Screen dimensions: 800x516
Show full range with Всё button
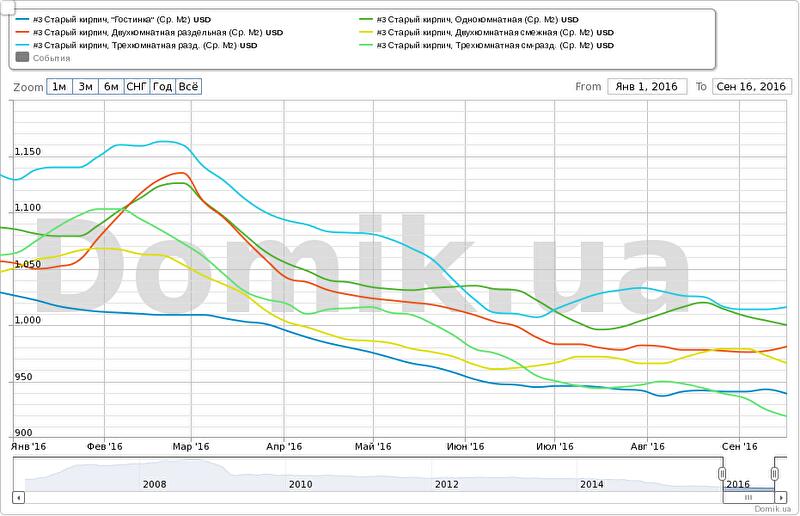point(189,87)
